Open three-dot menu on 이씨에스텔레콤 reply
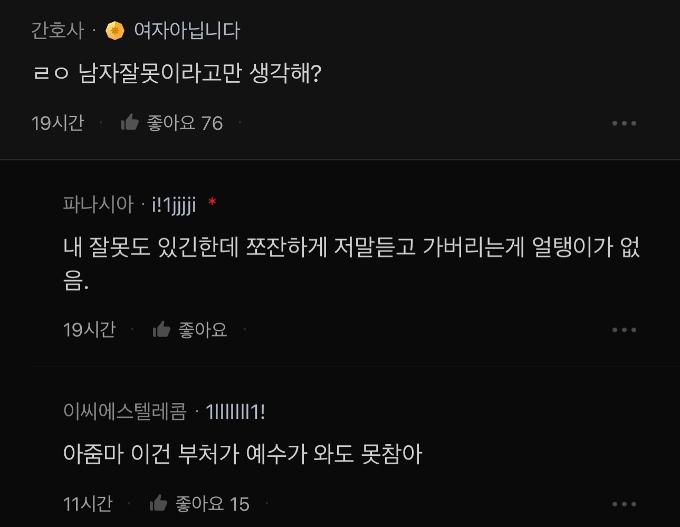 coord(623,503)
